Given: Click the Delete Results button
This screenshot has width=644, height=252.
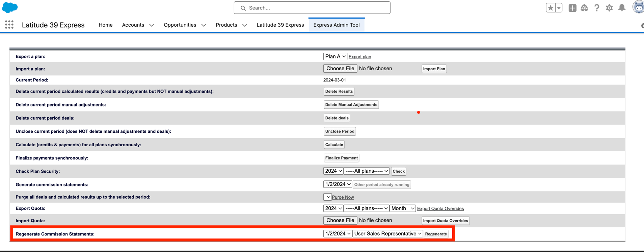Looking at the screenshot, I should (339, 92).
